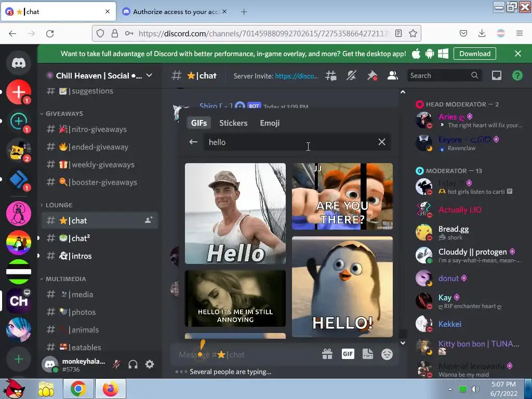This screenshot has height=399, width=532.
Task: Open the anime girl server icon
Action: pos(19,330)
